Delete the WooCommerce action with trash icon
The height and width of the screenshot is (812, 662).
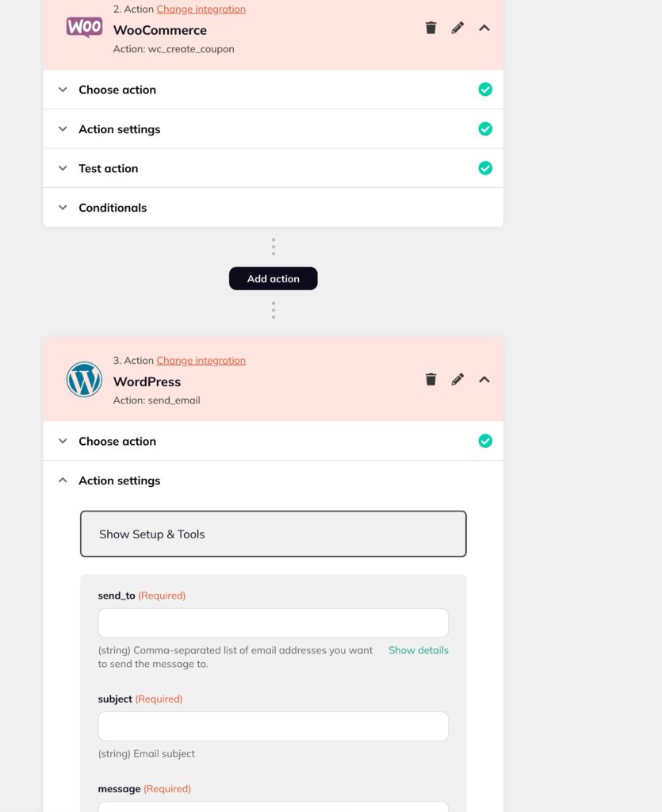tap(430, 28)
